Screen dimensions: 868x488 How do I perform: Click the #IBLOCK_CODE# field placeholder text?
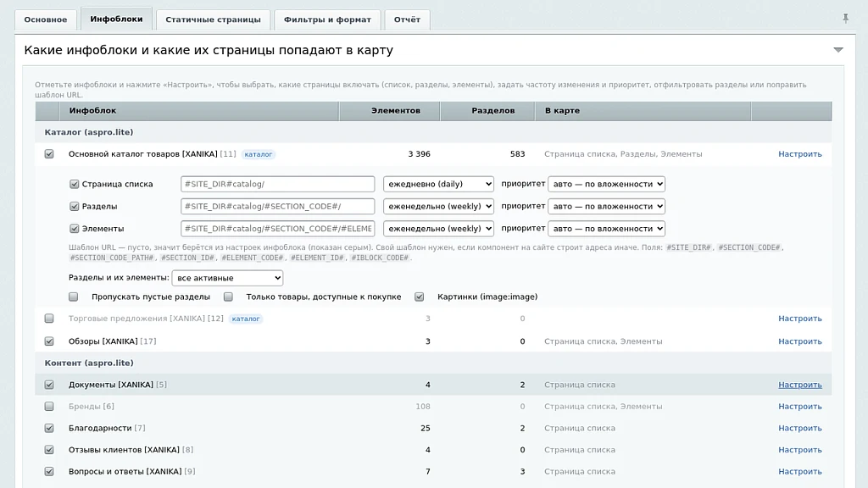(x=380, y=258)
